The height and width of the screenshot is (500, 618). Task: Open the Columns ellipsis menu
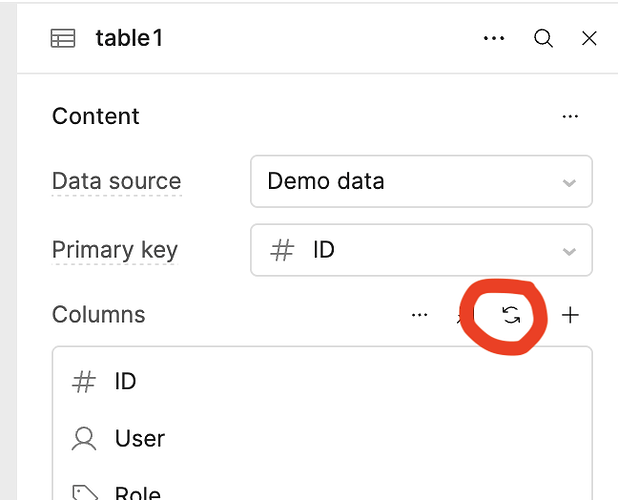[419, 315]
